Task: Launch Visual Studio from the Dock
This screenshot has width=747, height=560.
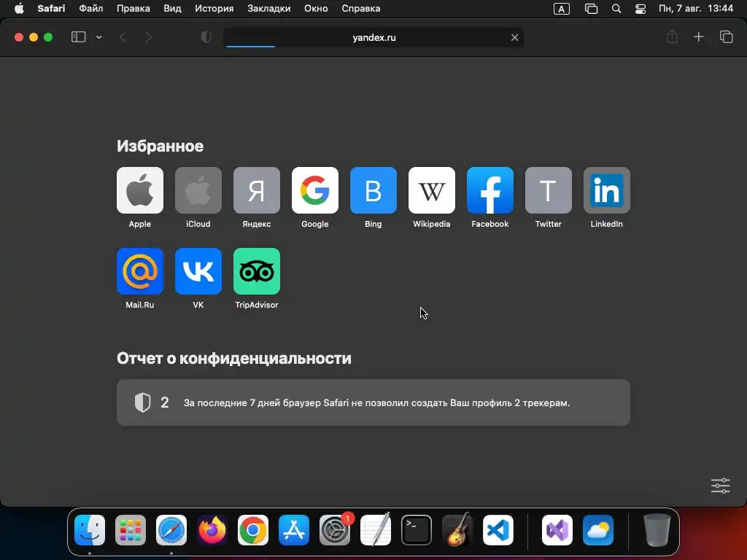Action: coord(557,530)
